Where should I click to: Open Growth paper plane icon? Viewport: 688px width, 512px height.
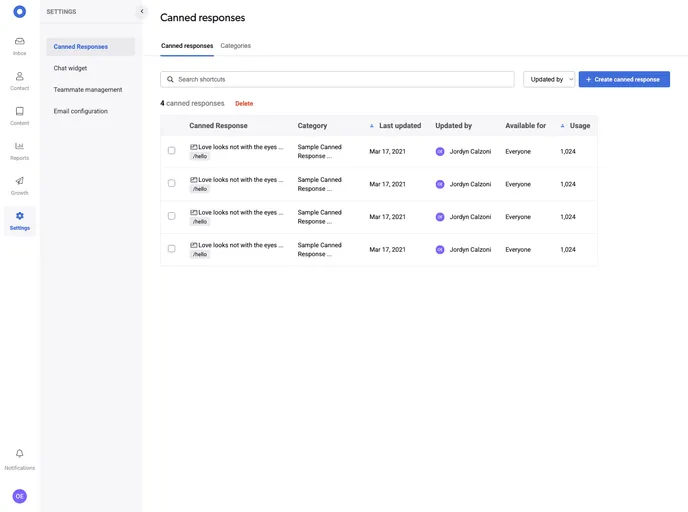click(19, 182)
